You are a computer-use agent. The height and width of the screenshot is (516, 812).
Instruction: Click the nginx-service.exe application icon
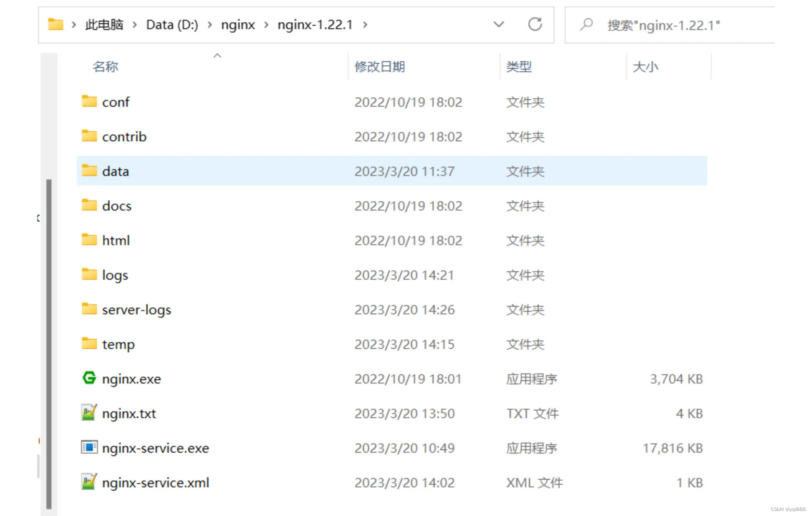(89, 447)
